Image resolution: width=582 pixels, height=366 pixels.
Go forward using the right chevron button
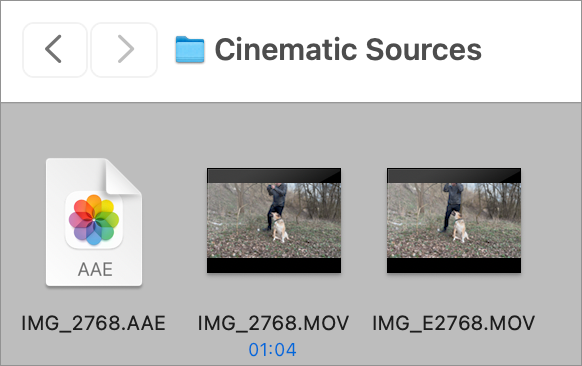point(124,50)
